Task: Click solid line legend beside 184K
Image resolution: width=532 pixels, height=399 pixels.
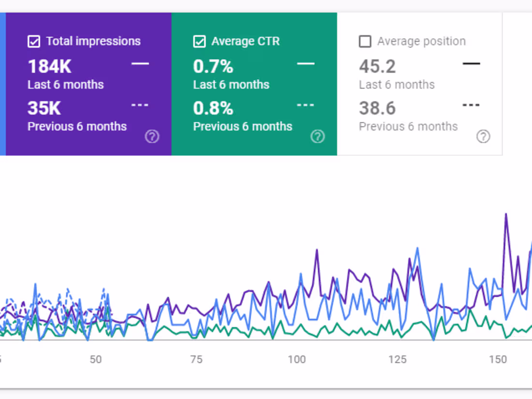Action: click(x=140, y=63)
